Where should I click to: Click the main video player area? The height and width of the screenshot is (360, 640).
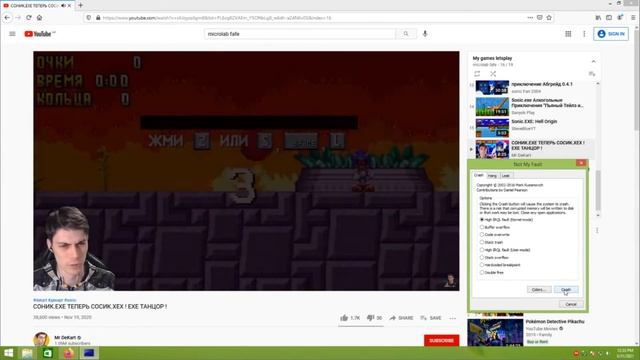pos(246,171)
